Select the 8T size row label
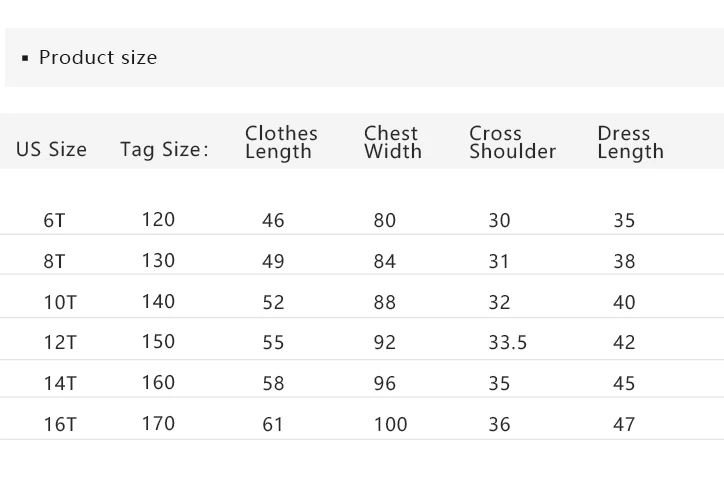724x498 pixels. click(54, 261)
